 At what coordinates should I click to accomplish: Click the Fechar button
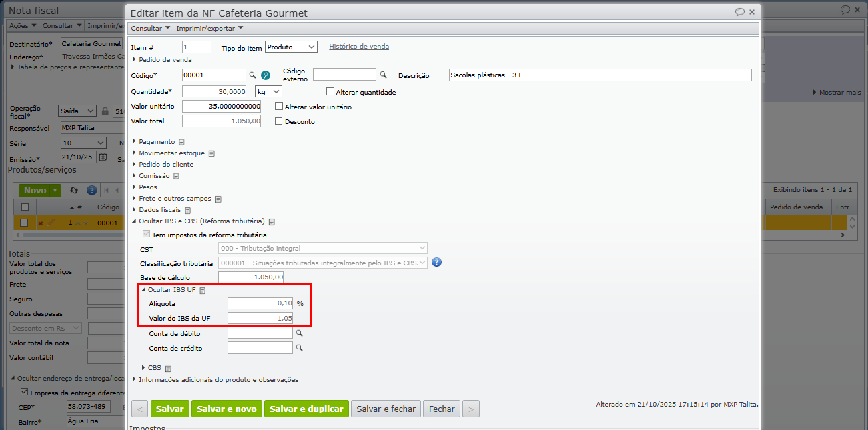(442, 409)
